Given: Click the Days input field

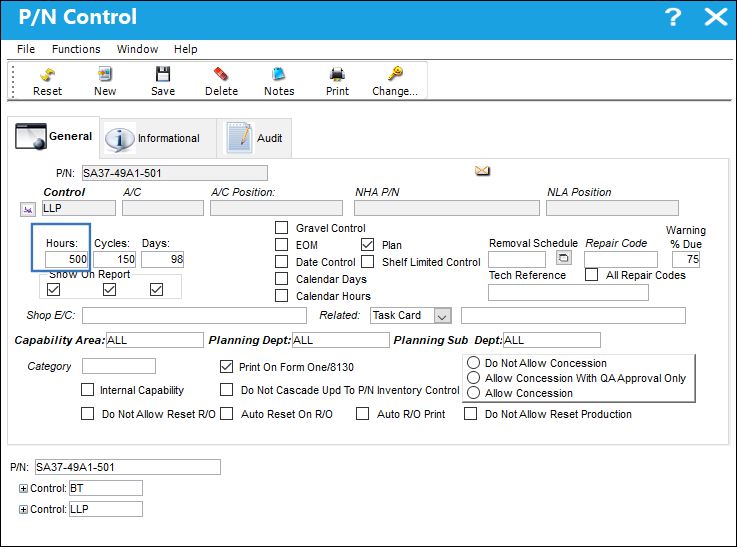Looking at the screenshot, I should (x=162, y=259).
